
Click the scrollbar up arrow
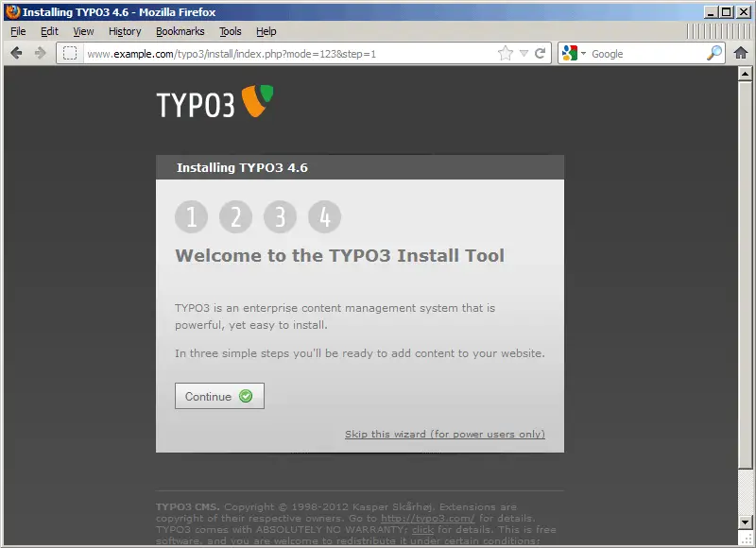click(x=745, y=74)
